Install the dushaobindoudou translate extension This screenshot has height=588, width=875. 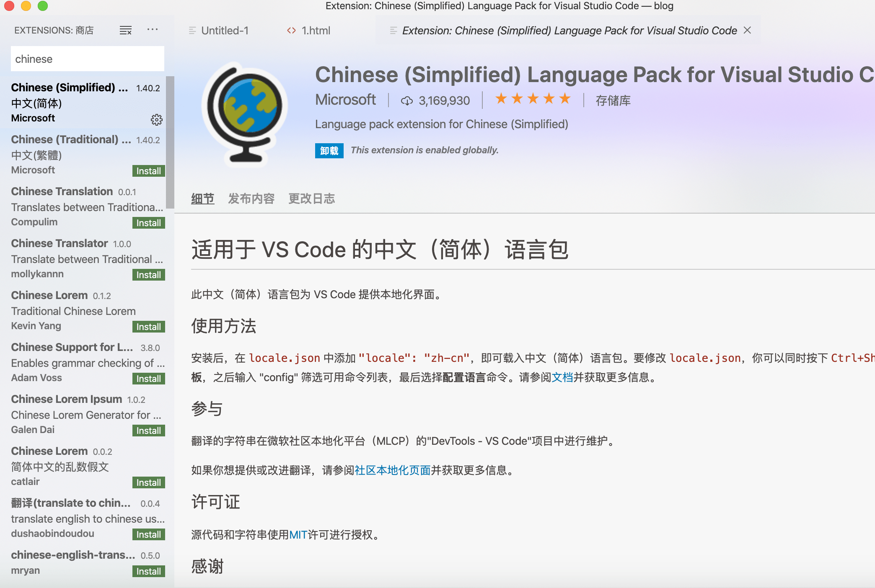tap(148, 534)
